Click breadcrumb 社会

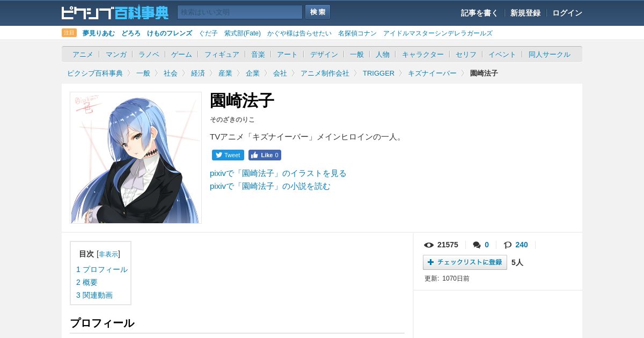pyautogui.click(x=171, y=73)
